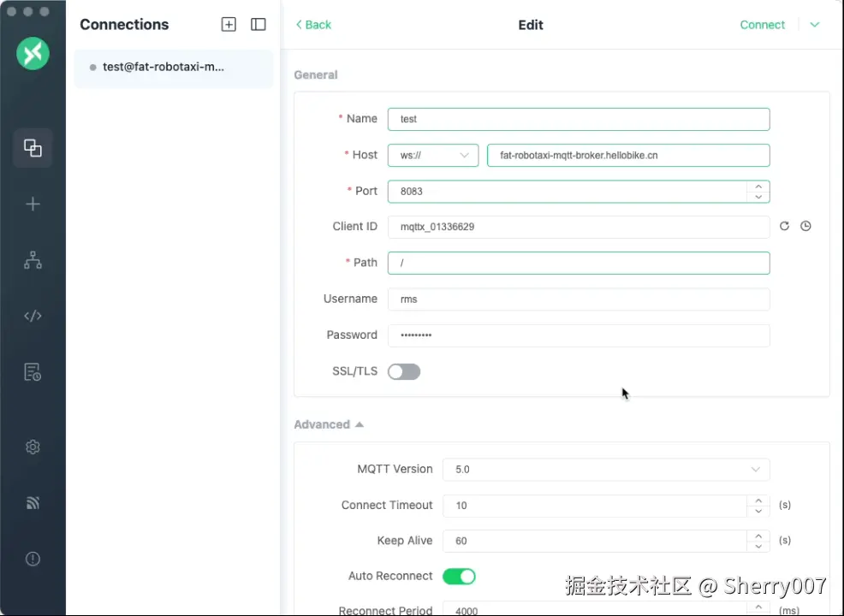
Task: Click the Connect button
Action: pos(762,25)
